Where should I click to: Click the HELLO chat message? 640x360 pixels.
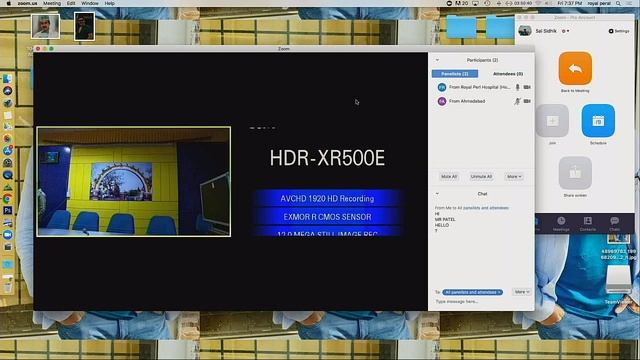(442, 225)
